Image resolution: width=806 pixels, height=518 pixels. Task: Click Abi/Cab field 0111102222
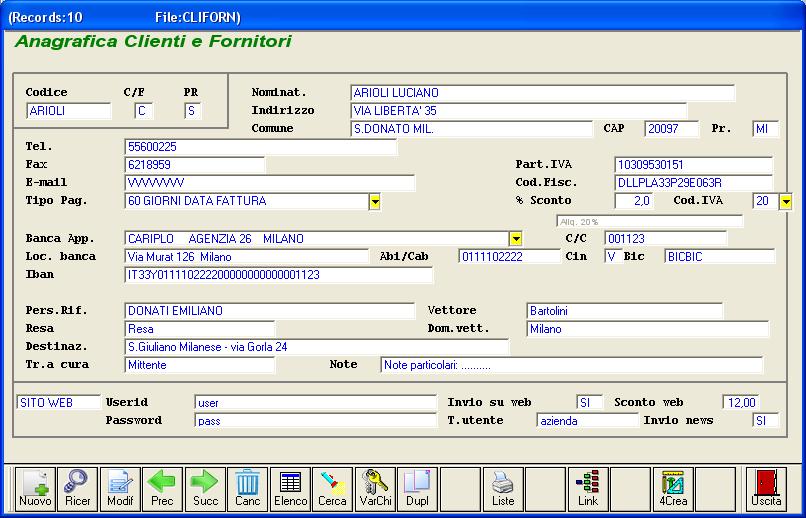click(509, 257)
